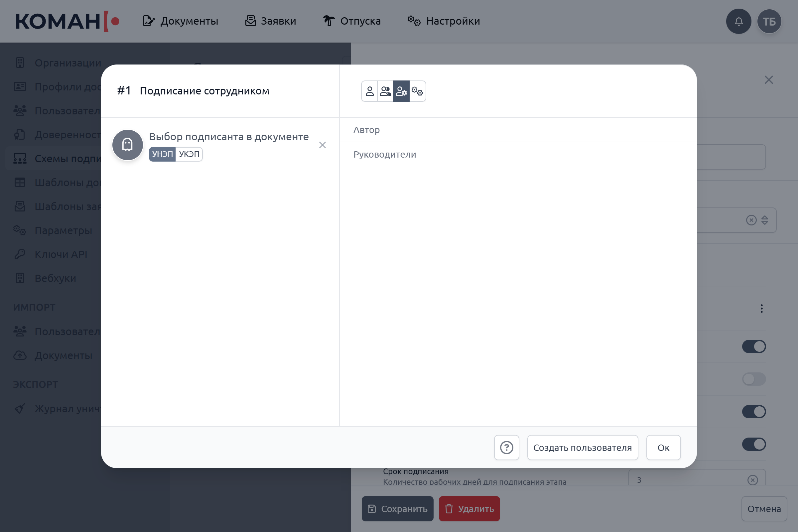The height and width of the screenshot is (532, 798).
Task: Click the import Пользователи sidebar icon
Action: [x=20, y=331]
